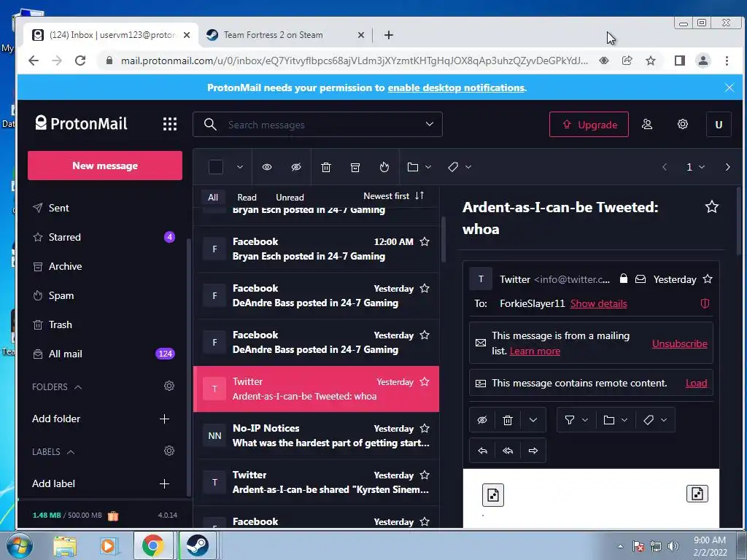
Task: Open the folders settings gear
Action: [169, 386]
